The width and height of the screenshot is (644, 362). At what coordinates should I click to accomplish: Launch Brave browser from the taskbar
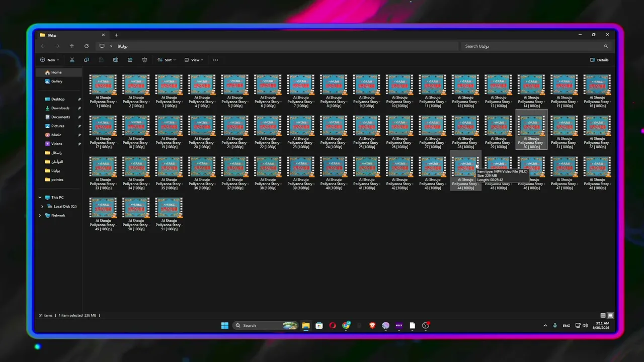pyautogui.click(x=372, y=325)
